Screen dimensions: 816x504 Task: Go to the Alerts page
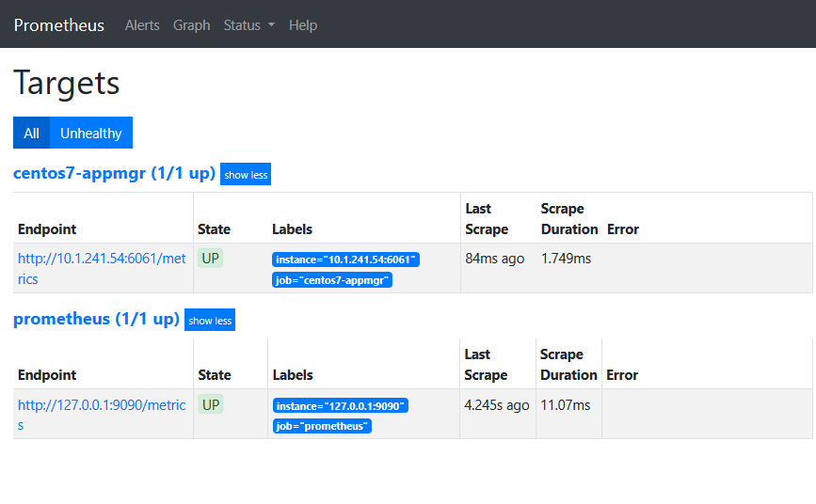pyautogui.click(x=142, y=25)
